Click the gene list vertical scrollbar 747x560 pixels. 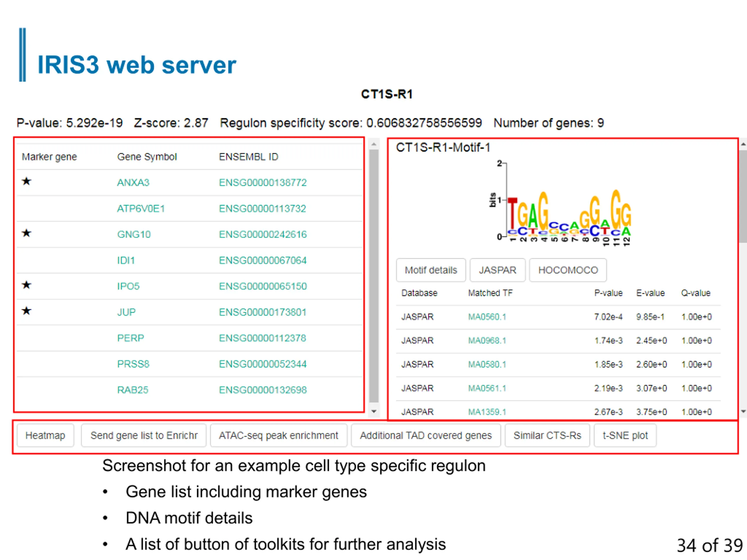(373, 276)
